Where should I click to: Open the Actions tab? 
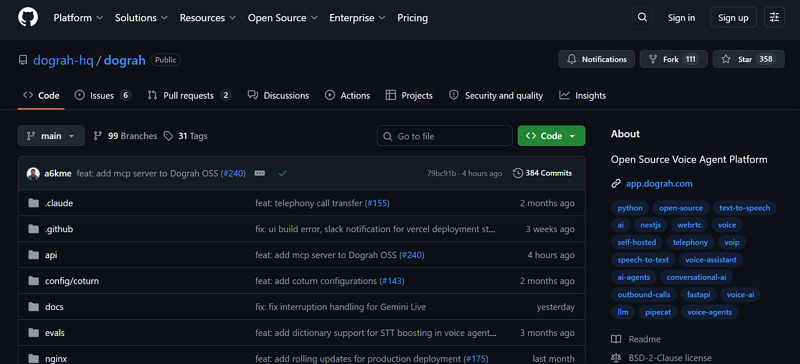pos(347,95)
